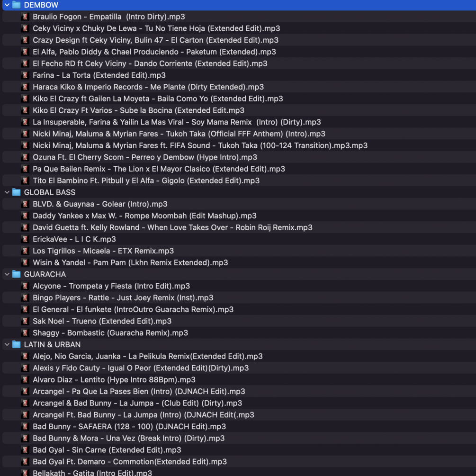
Task: Click mp3 icon of Soy Mama Remix
Action: coord(25,122)
